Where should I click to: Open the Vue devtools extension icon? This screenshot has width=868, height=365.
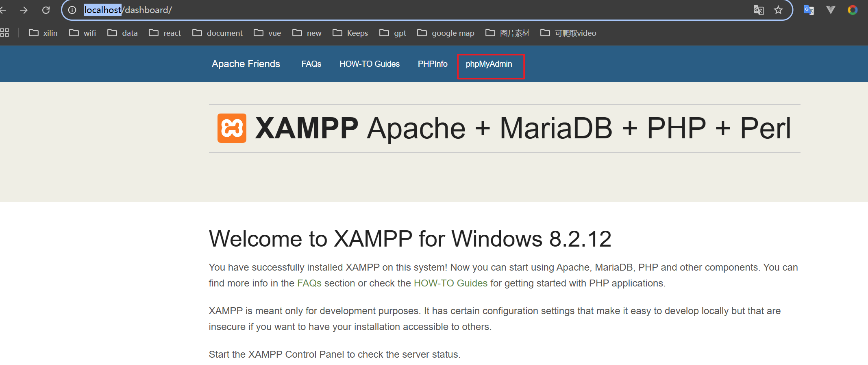pos(831,10)
